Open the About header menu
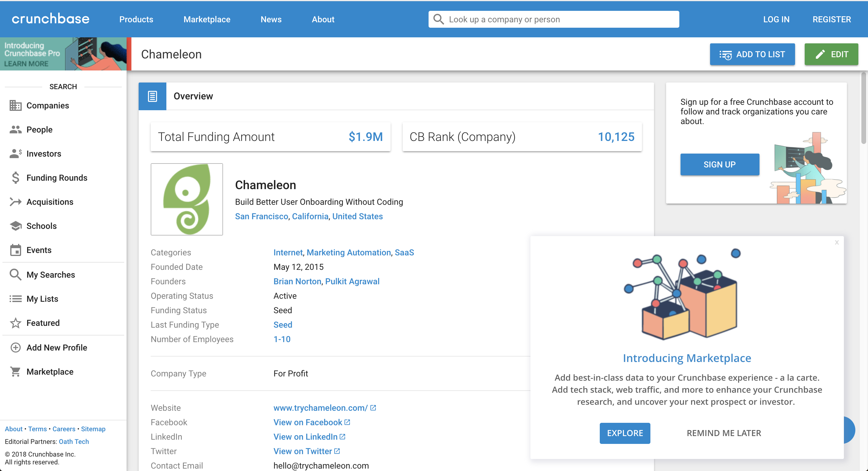 [x=323, y=19]
